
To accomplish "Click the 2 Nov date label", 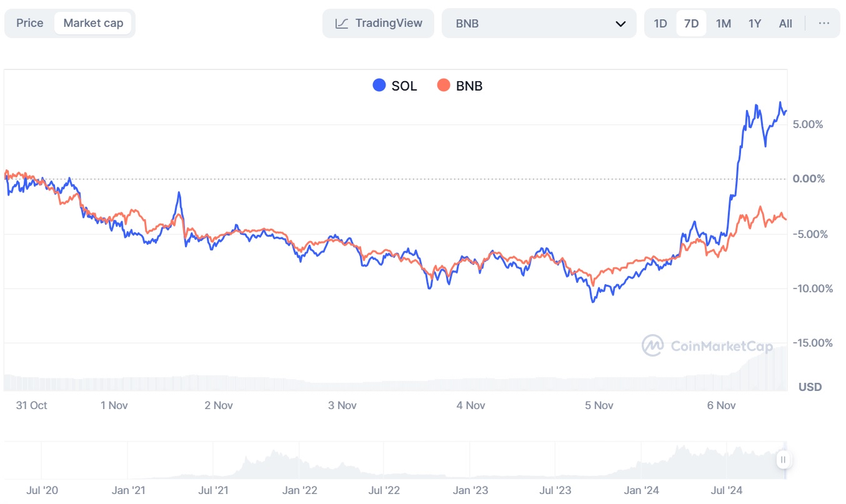I will click(x=219, y=405).
